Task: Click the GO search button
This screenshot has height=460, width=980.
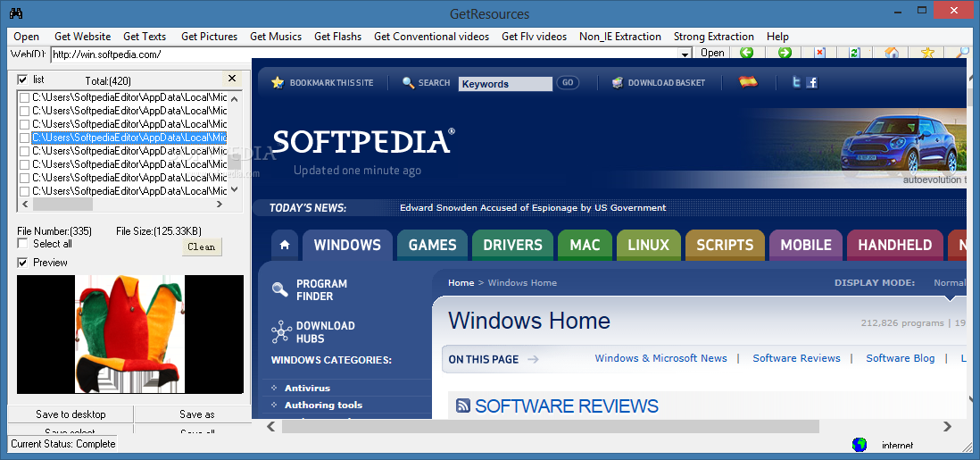Action: (568, 82)
